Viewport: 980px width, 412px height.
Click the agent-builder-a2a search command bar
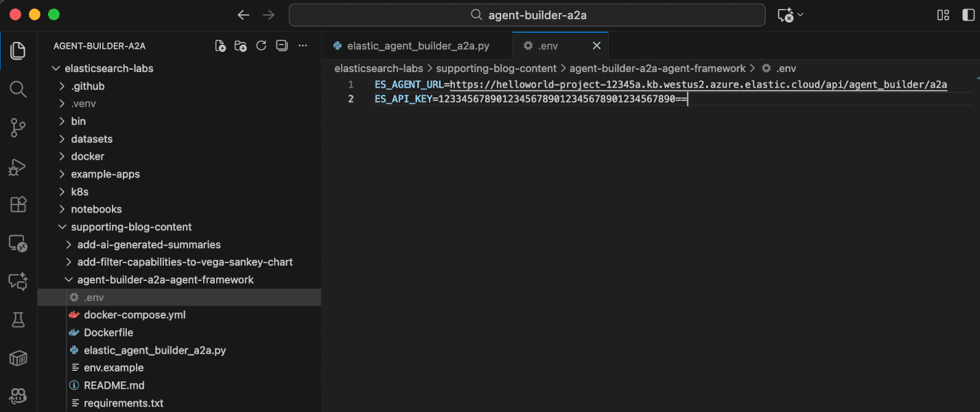527,15
